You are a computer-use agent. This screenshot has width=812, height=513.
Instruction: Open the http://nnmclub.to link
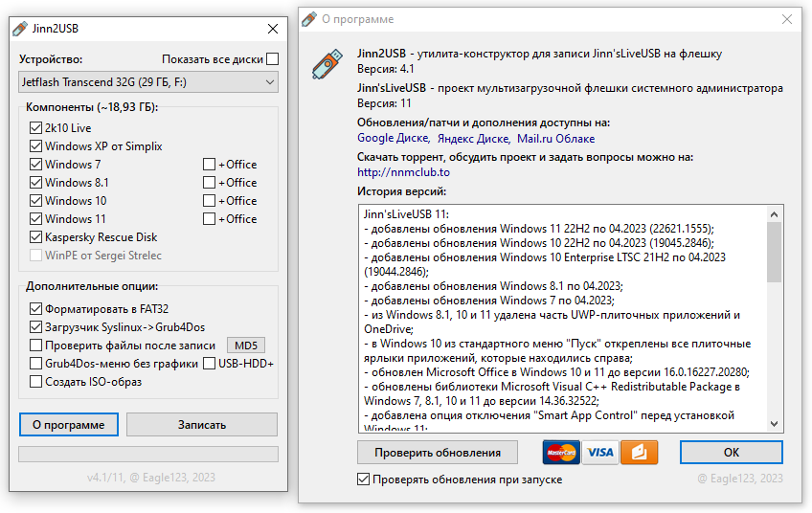point(403,172)
